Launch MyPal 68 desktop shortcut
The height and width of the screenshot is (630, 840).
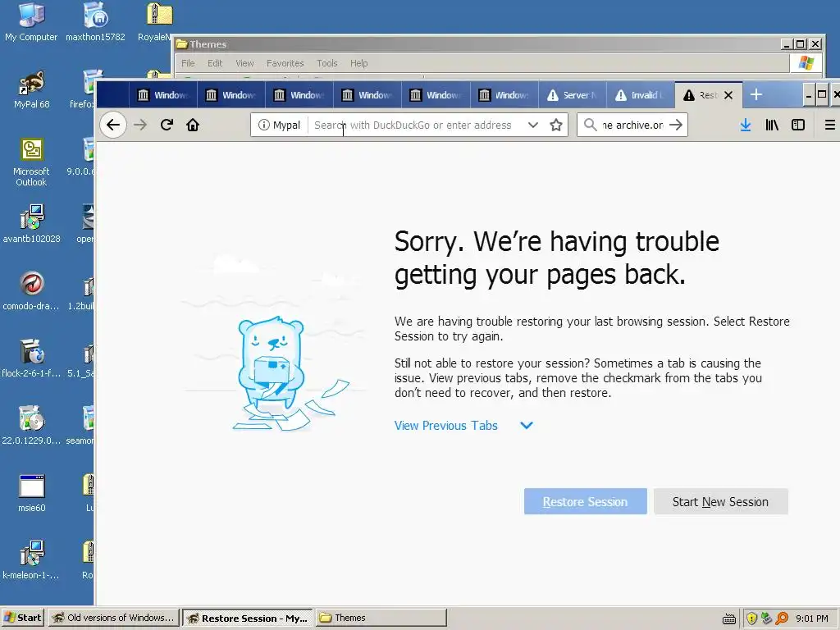click(32, 89)
